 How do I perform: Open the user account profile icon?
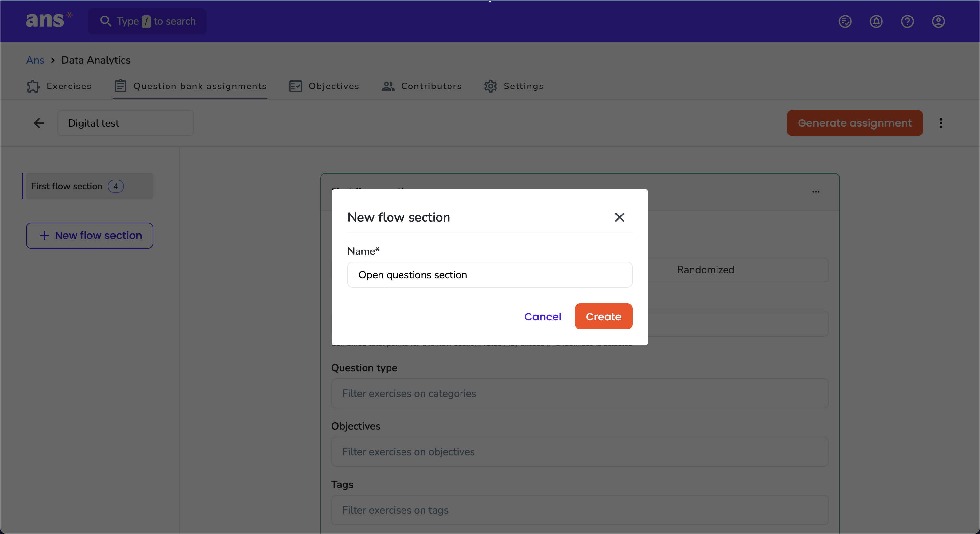pos(939,21)
